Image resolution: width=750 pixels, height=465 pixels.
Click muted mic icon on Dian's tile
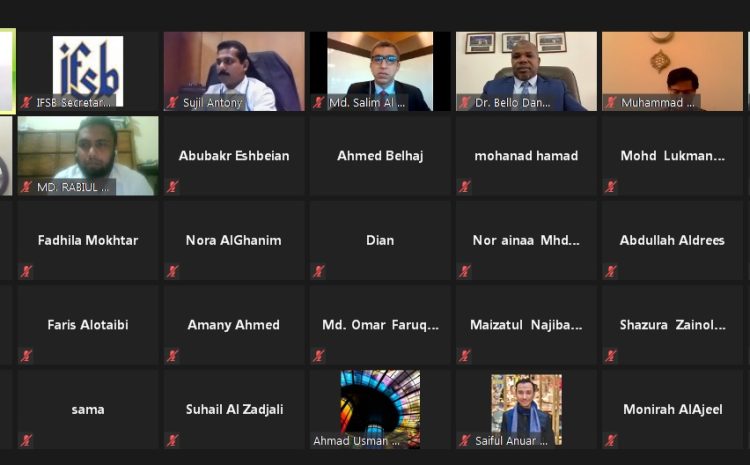[319, 271]
